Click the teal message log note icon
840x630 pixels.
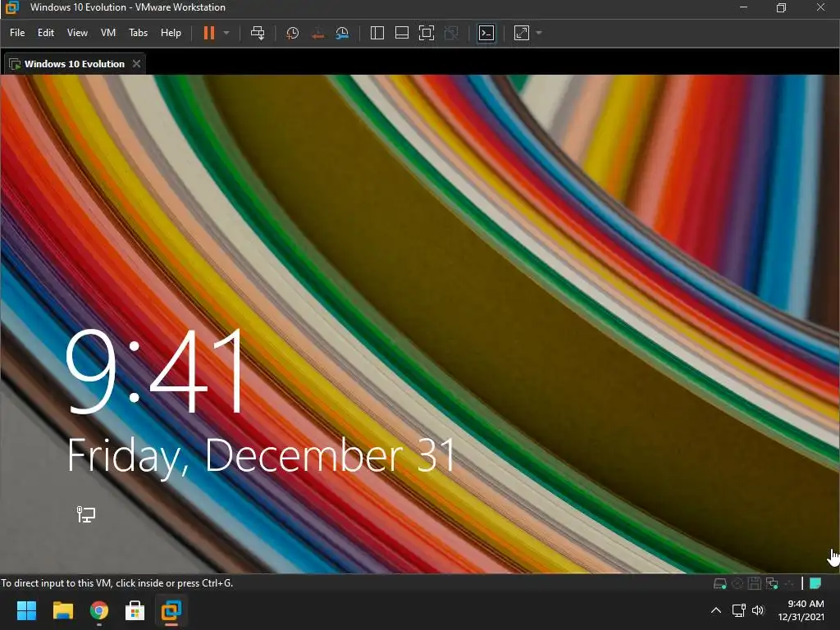coord(815,583)
